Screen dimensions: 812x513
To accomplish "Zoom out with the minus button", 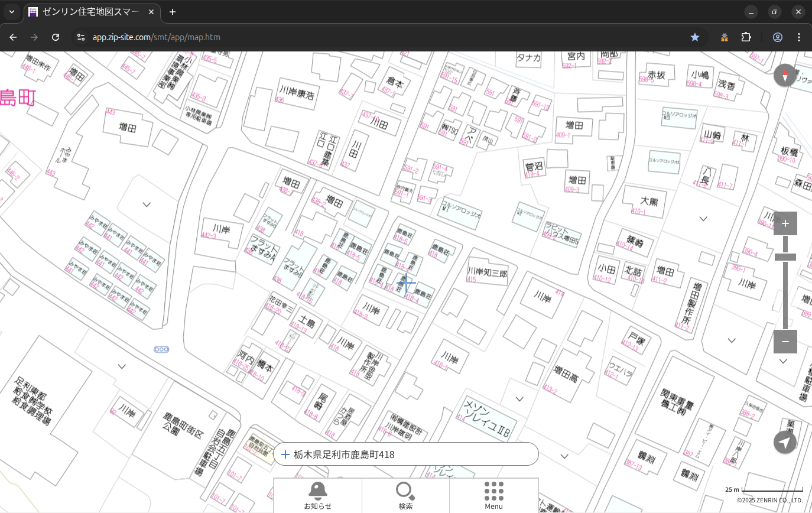I will click(x=785, y=342).
